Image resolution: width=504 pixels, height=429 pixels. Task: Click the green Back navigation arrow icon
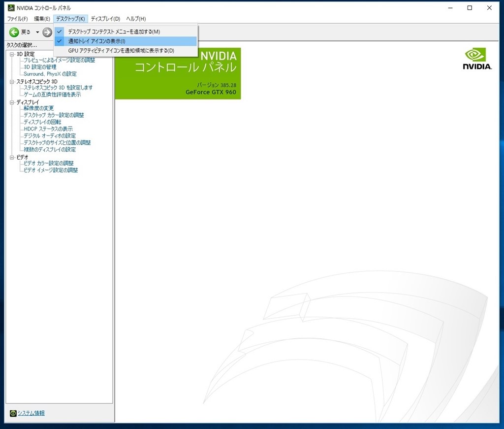tap(14, 32)
